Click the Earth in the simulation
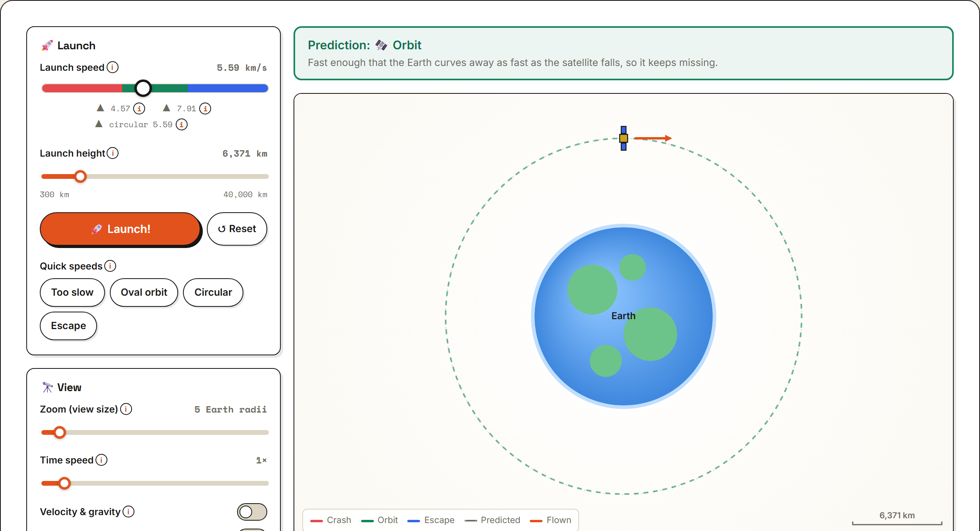Image resolution: width=980 pixels, height=531 pixels. point(624,316)
